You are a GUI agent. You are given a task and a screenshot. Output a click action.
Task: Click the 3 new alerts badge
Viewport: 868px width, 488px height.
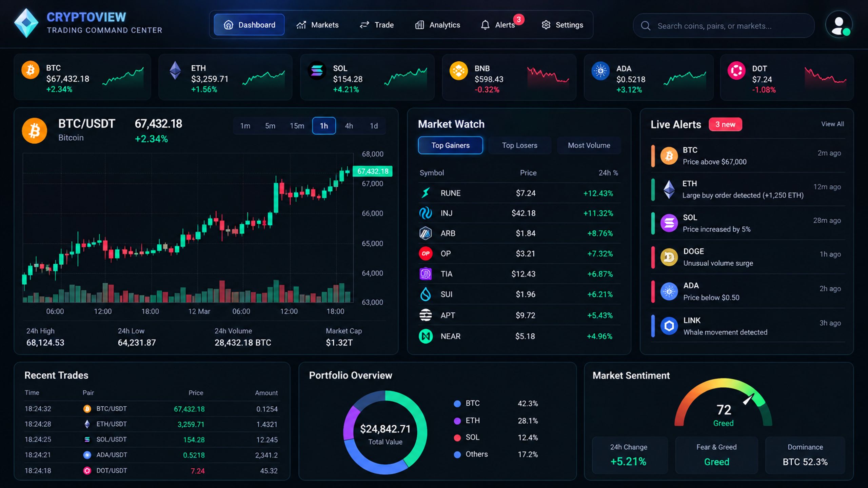coord(725,124)
